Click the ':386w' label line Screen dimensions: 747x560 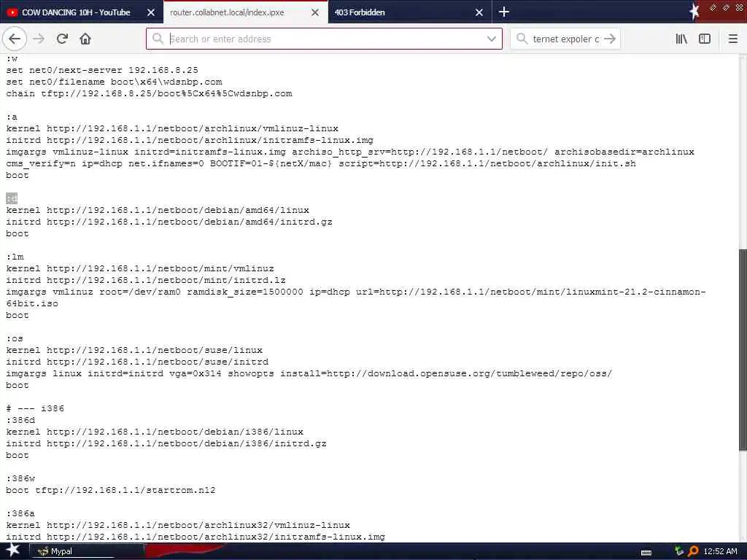[x=20, y=478]
